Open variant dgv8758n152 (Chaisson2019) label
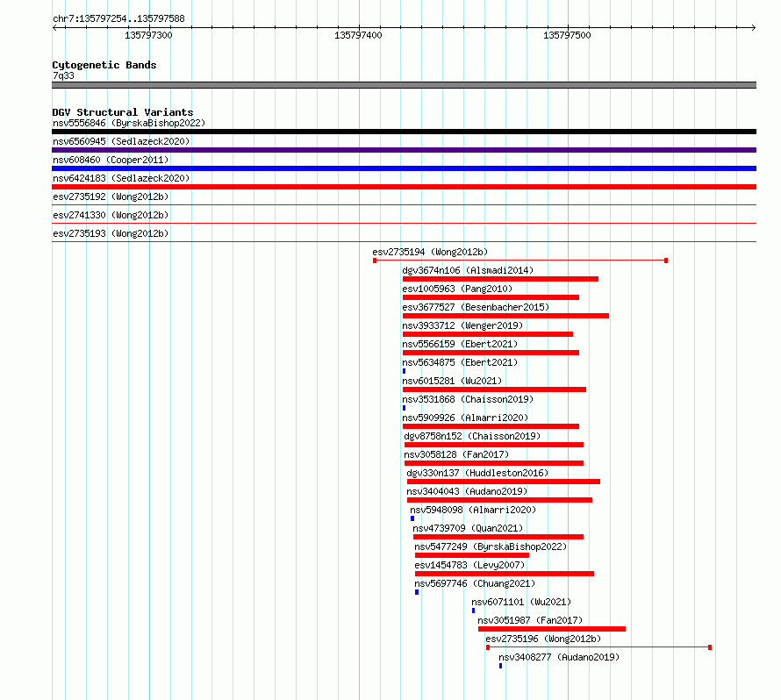The height and width of the screenshot is (700, 781). (472, 436)
